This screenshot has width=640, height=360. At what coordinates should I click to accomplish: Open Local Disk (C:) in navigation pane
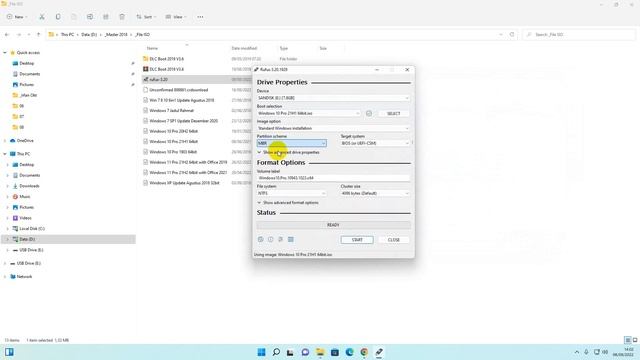coord(32,229)
